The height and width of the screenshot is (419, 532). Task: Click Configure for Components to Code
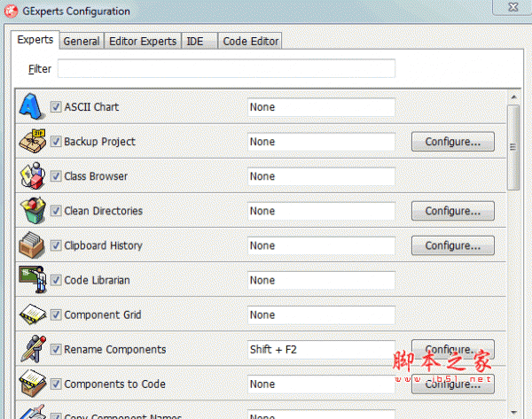pyautogui.click(x=453, y=384)
